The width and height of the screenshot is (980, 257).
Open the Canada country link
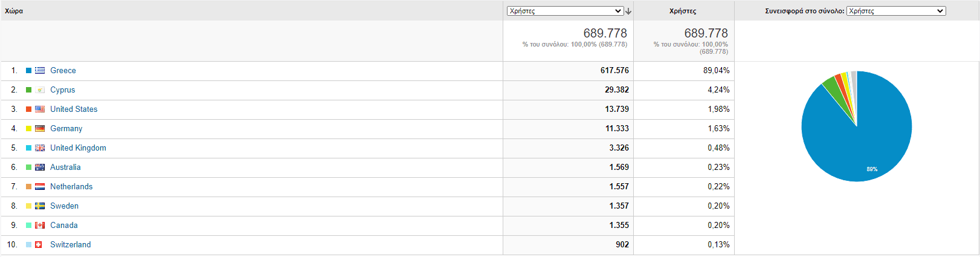pyautogui.click(x=63, y=226)
